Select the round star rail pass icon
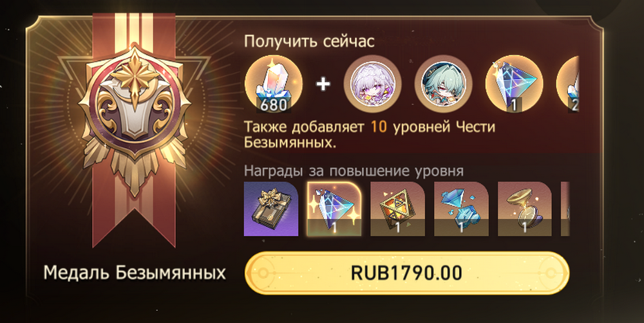The width and height of the screenshot is (644, 323). point(514,84)
